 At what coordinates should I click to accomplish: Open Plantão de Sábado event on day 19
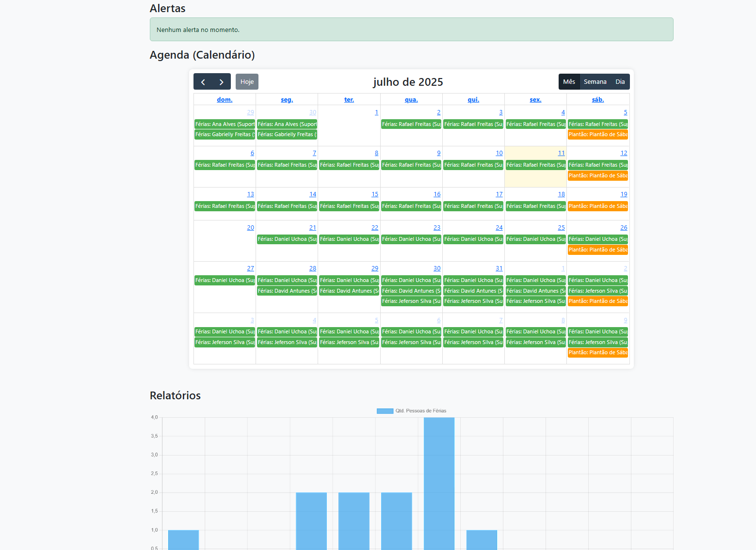point(598,206)
